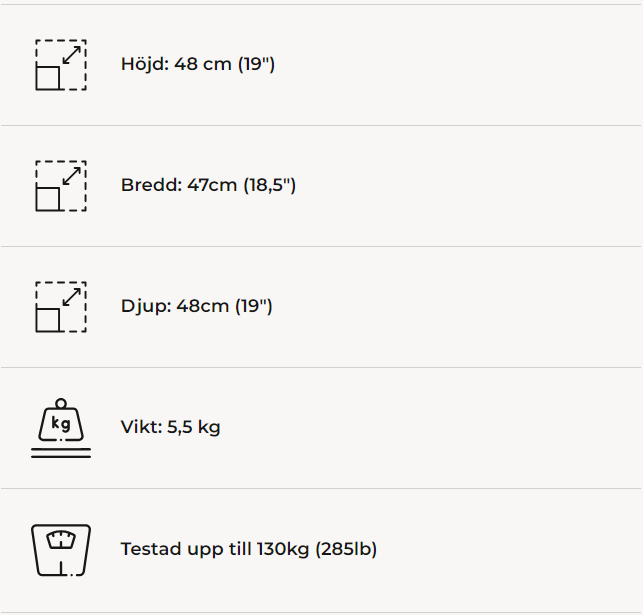Viewport: 643px width, 615px height.
Task: Click the "48cm" depth value
Action: coord(203,306)
